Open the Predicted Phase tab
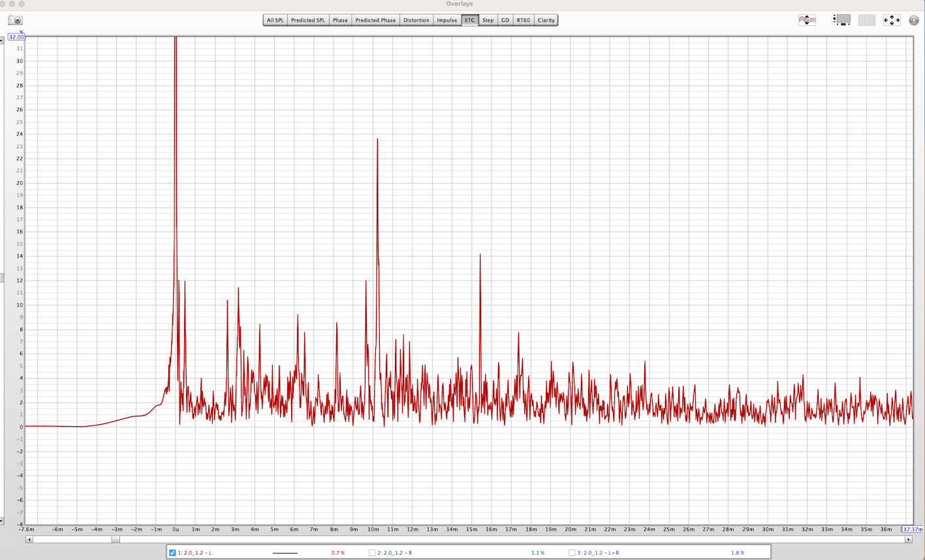The width and height of the screenshot is (925, 560). [375, 20]
